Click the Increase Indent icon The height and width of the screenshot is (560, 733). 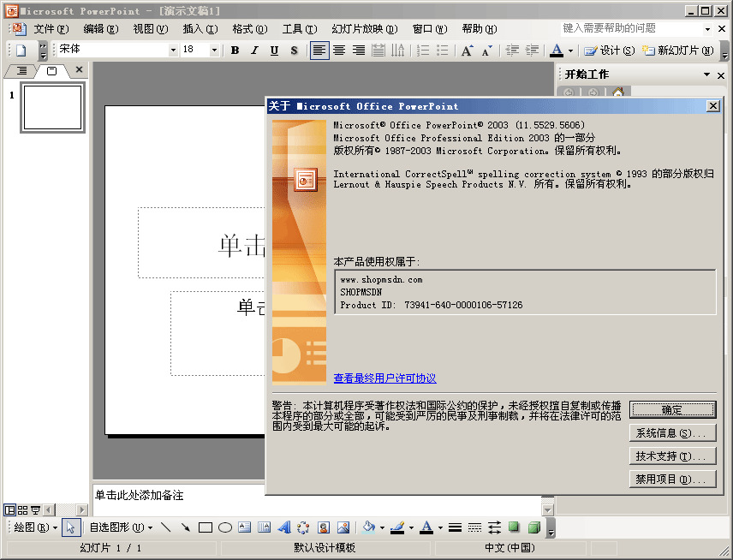(532, 50)
